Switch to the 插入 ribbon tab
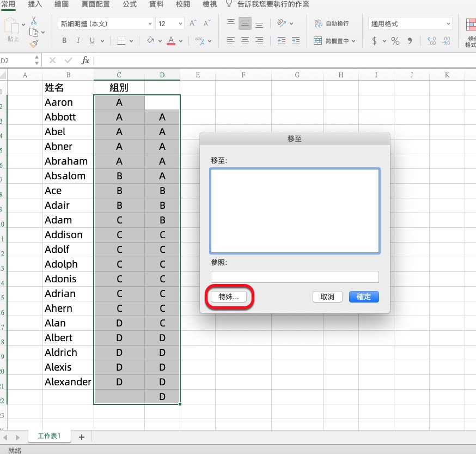The height and width of the screenshot is (454, 476). coord(35,4)
